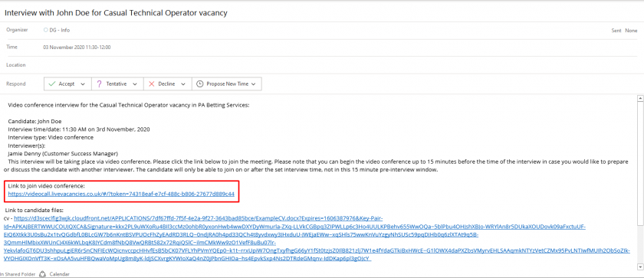Click the shared folder recycle icon
644x278 pixels.
[x=41, y=274]
